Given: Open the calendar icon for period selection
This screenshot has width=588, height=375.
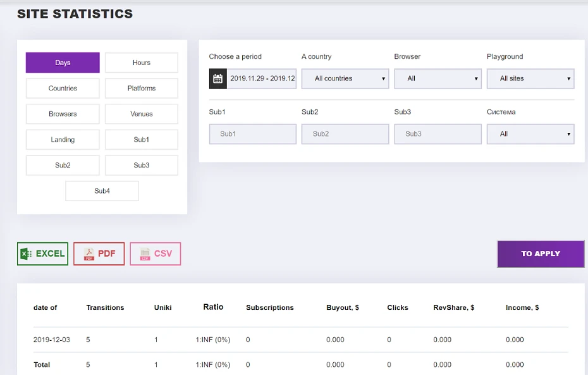Looking at the screenshot, I should (x=218, y=79).
